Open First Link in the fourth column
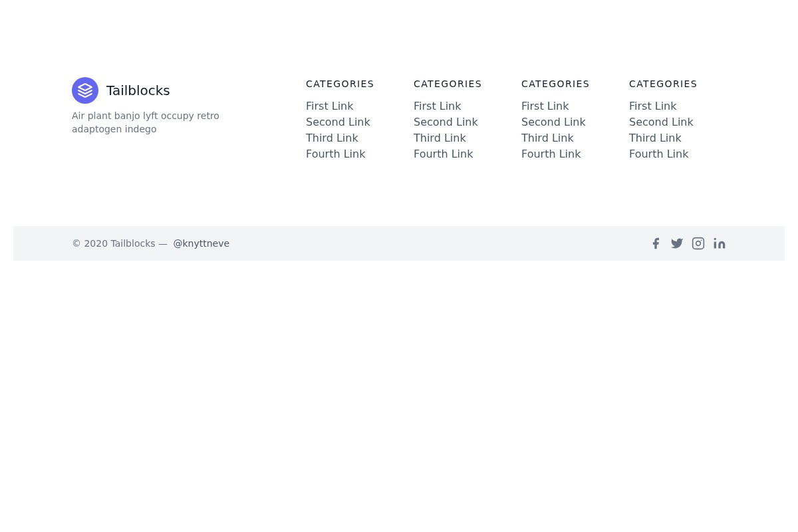This screenshot has width=798, height=532. [652, 106]
